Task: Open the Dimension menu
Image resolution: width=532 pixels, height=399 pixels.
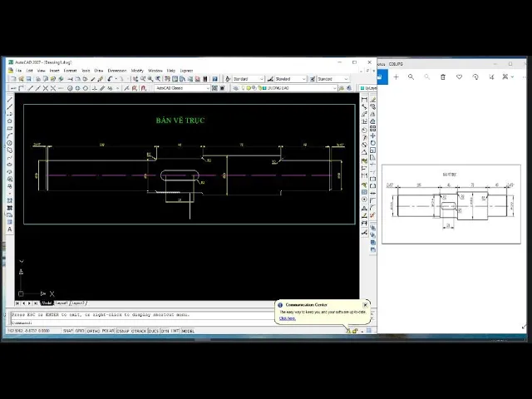Action: pos(117,71)
